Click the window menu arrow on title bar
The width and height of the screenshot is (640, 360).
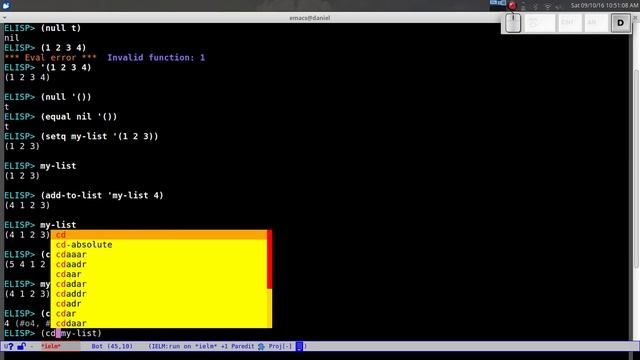point(4,18)
